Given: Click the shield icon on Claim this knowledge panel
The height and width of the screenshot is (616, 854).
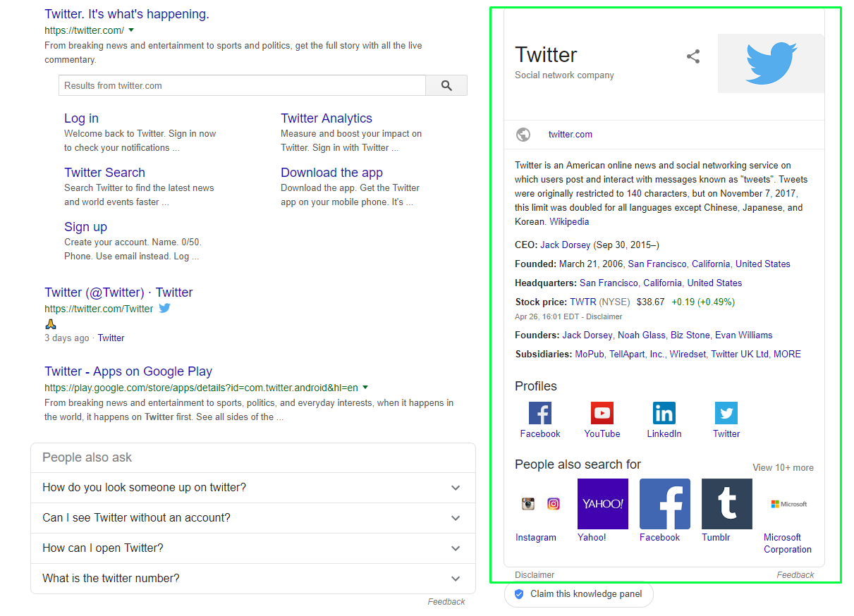Looking at the screenshot, I should pyautogui.click(x=519, y=594).
